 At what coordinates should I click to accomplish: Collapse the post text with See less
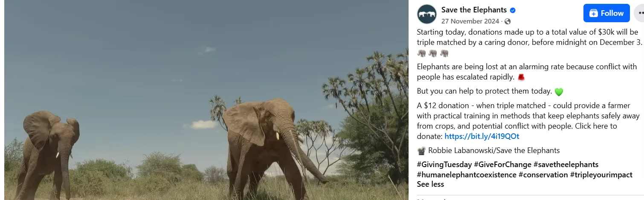click(430, 185)
